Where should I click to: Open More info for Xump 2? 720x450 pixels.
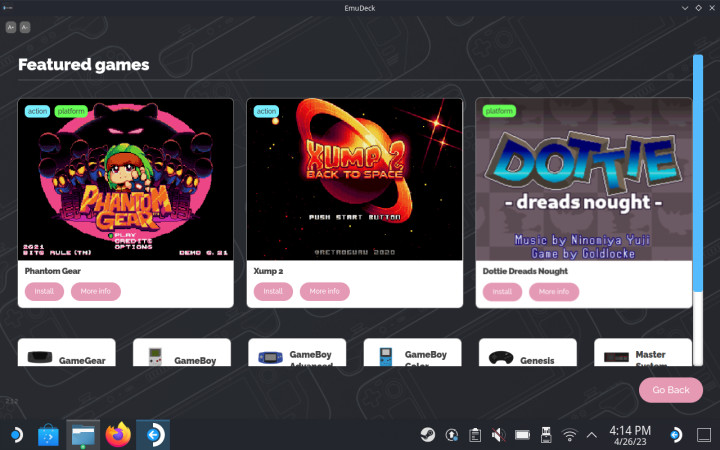click(x=325, y=291)
